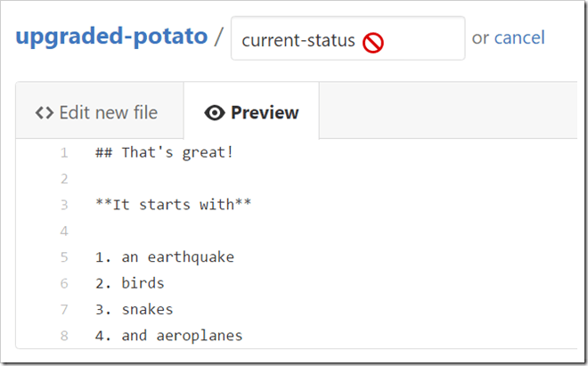This screenshot has height=366, width=588.
Task: Open the upgraded-potato repository link
Action: (x=112, y=37)
